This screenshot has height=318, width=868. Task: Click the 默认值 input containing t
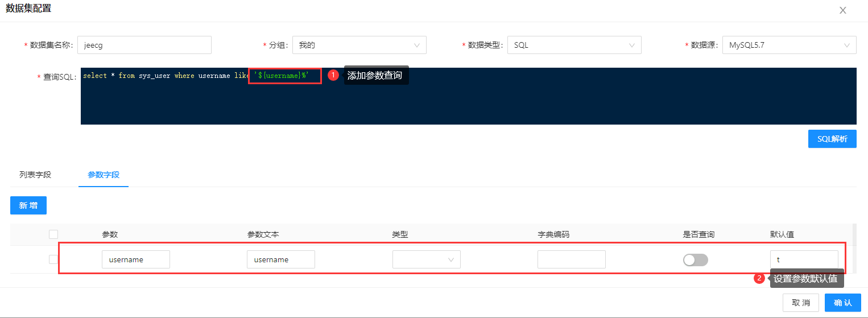pos(804,259)
